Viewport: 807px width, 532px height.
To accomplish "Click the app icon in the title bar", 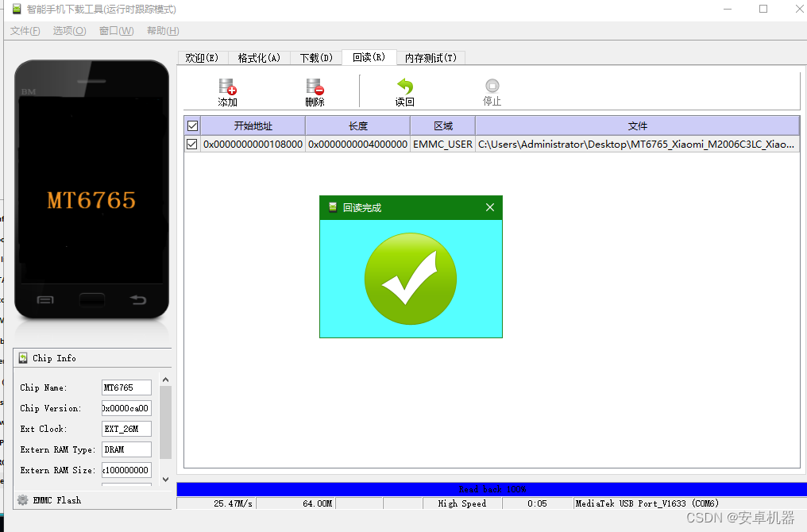I will click(17, 9).
